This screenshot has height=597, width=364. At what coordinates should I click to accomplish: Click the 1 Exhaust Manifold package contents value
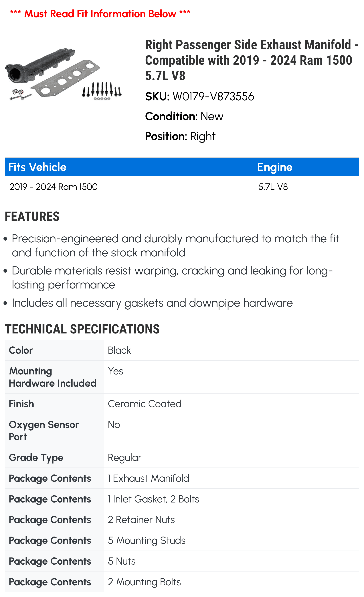[149, 478]
